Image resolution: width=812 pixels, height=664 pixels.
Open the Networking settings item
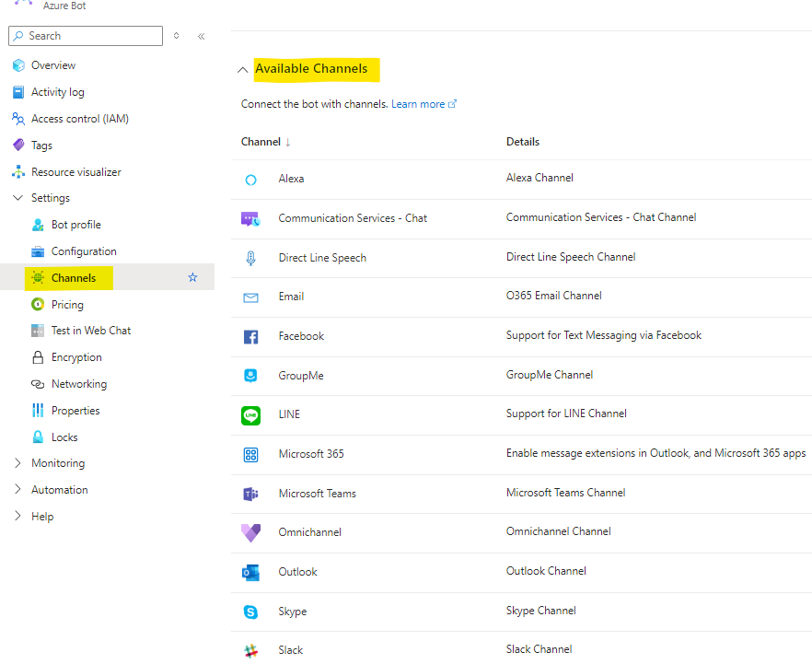pyautogui.click(x=79, y=384)
